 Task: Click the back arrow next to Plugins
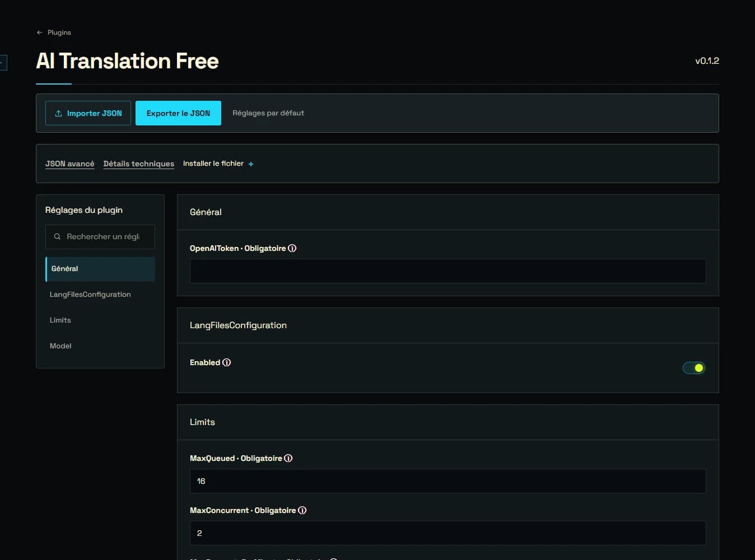tap(39, 32)
